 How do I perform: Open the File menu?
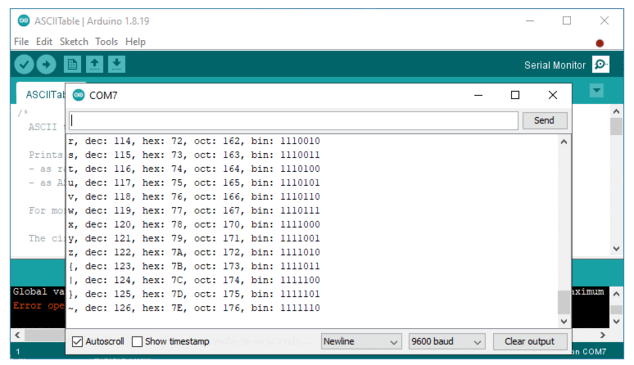click(21, 42)
